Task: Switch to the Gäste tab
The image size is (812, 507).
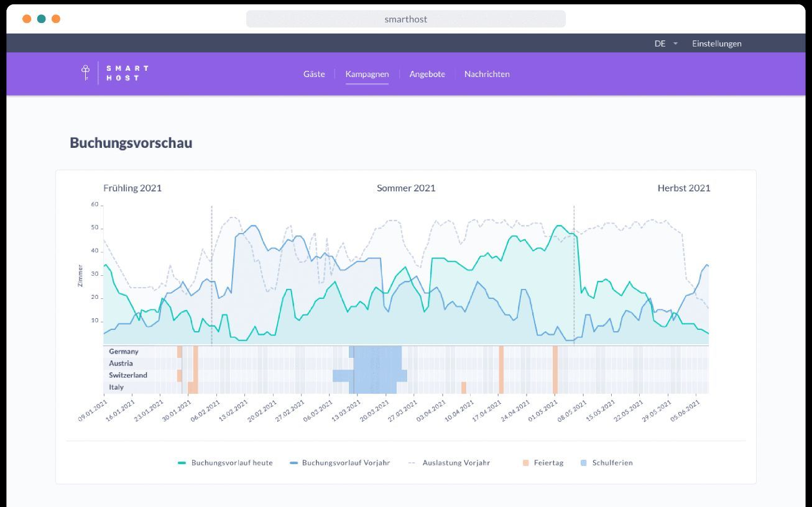Action: tap(314, 74)
